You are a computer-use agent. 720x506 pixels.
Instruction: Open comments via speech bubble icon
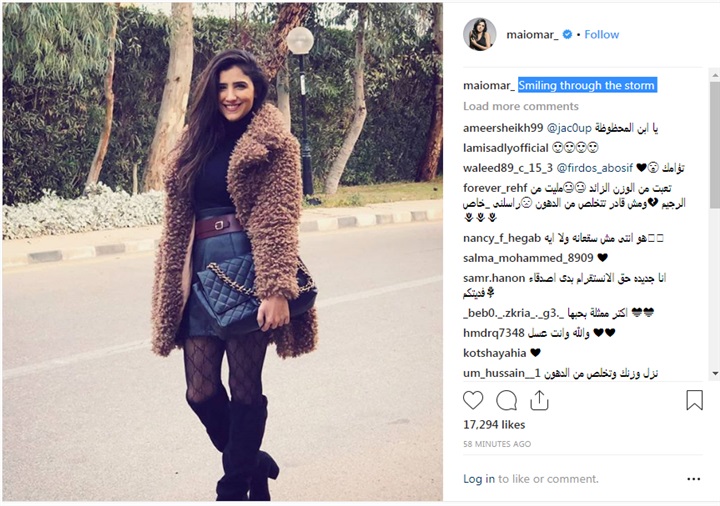[x=506, y=400]
